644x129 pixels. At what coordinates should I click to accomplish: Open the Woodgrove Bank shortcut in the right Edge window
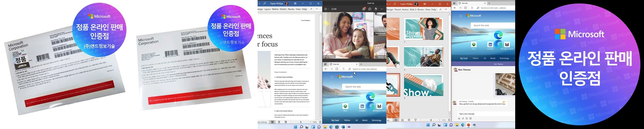(x=507, y=46)
